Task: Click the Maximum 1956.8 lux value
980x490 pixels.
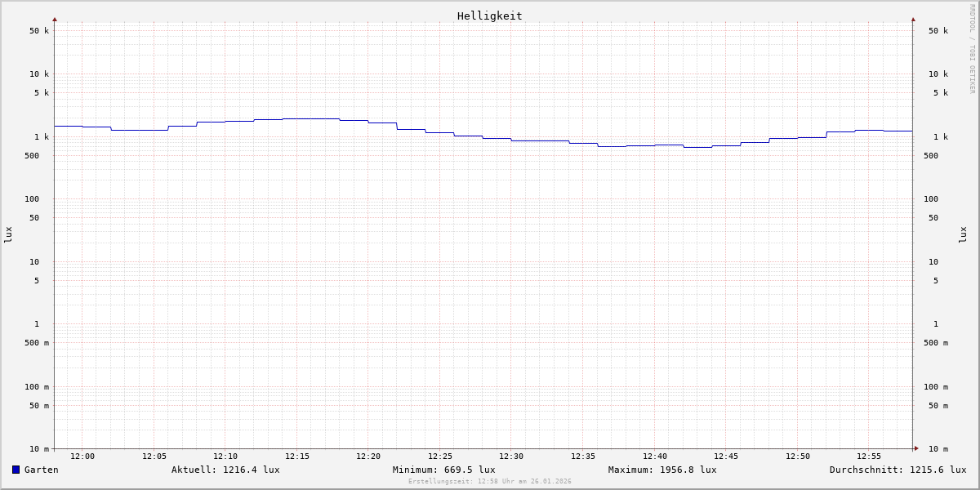Action: pos(662,470)
